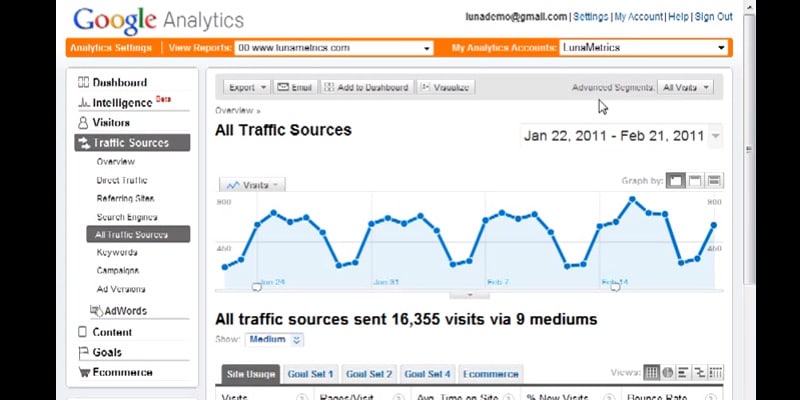Graph by day
The height and width of the screenshot is (400, 800).
pyautogui.click(x=676, y=181)
